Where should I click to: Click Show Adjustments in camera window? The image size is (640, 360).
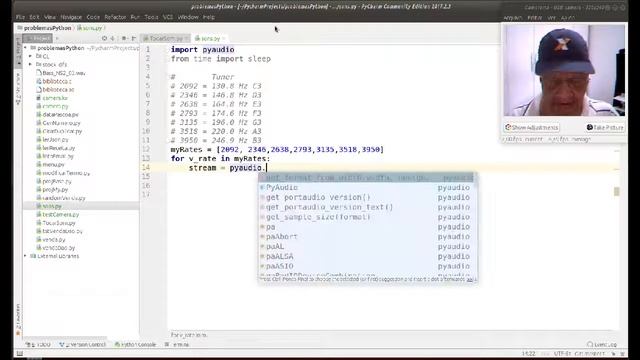532,127
